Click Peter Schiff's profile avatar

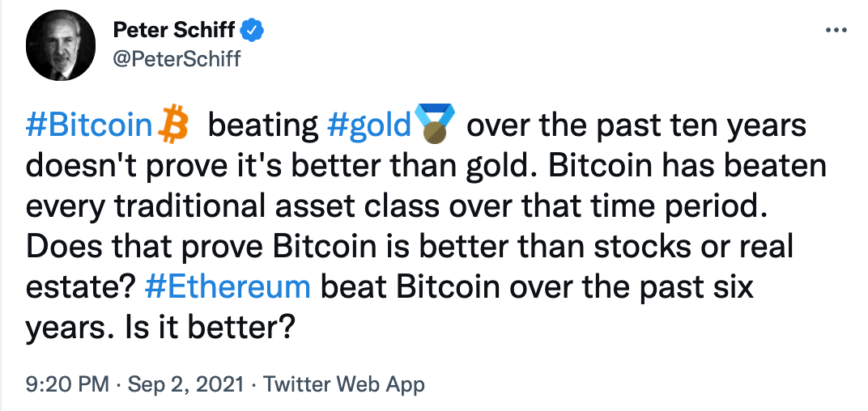tap(57, 49)
